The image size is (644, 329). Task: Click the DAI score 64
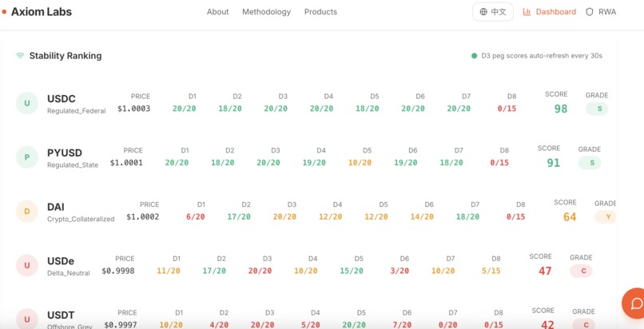570,217
